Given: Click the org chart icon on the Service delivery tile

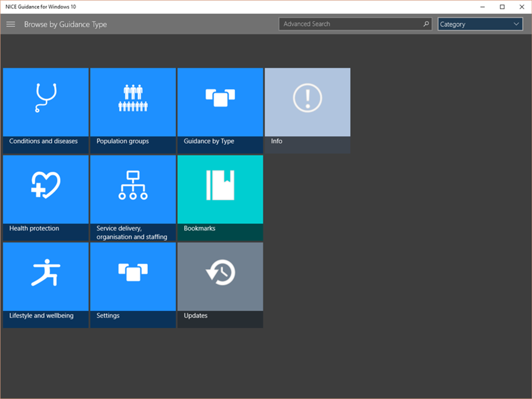Looking at the screenshot, I should coord(133,185).
